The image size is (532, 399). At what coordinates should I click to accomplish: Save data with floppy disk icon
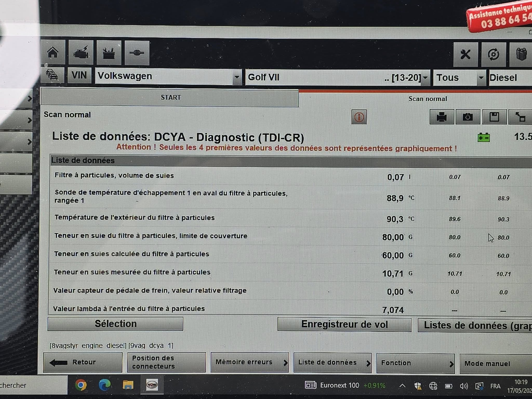[x=494, y=117]
